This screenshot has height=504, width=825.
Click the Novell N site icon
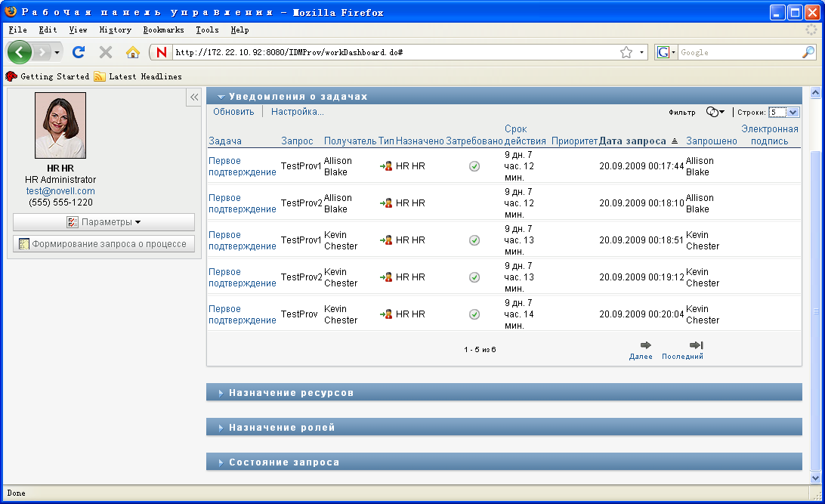(x=162, y=52)
